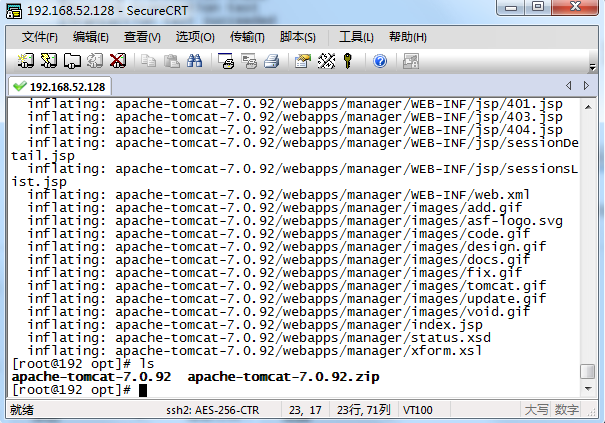The height and width of the screenshot is (423, 605).
Task: Click the terminal scrollbar up arrow
Action: pyautogui.click(x=588, y=107)
